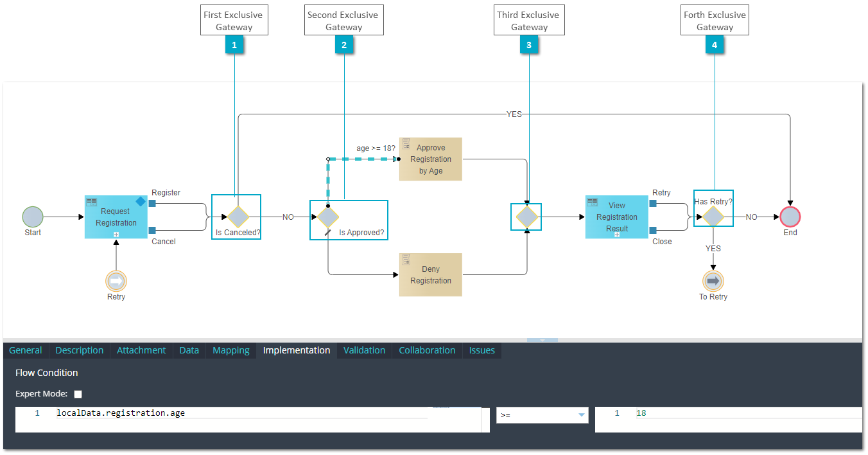The image size is (868, 455).
Task: Select the Has Retry? gateway diamond
Action: pos(713,217)
